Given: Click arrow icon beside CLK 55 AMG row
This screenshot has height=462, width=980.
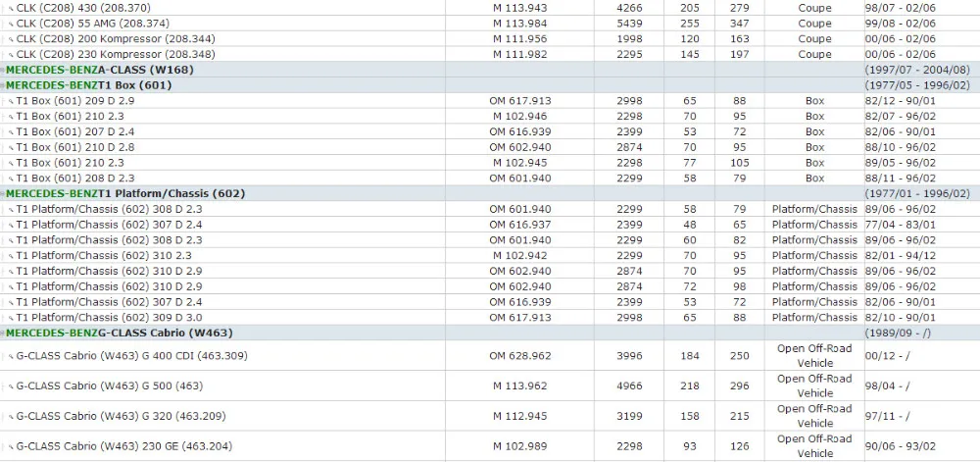Looking at the screenshot, I should [11, 24].
